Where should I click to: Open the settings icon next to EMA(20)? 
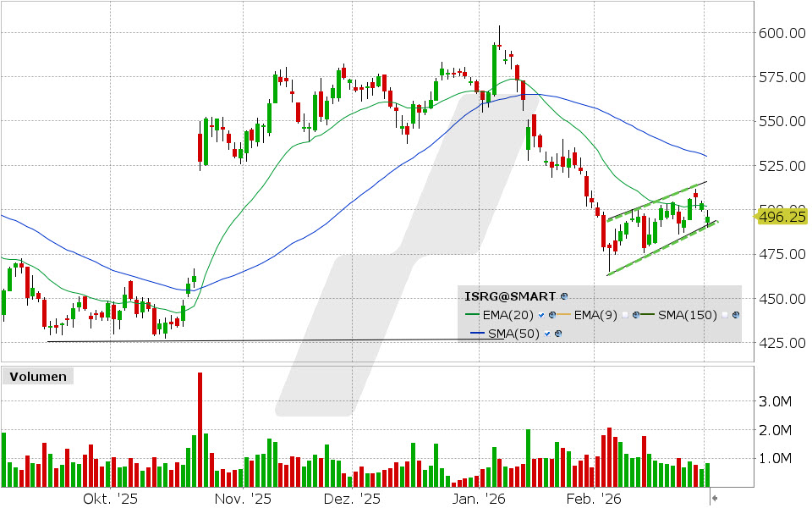551,315
